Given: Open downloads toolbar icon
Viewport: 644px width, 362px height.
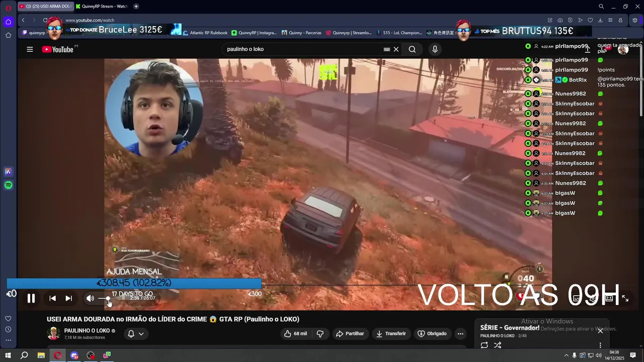Looking at the screenshot, I should (x=600, y=20).
